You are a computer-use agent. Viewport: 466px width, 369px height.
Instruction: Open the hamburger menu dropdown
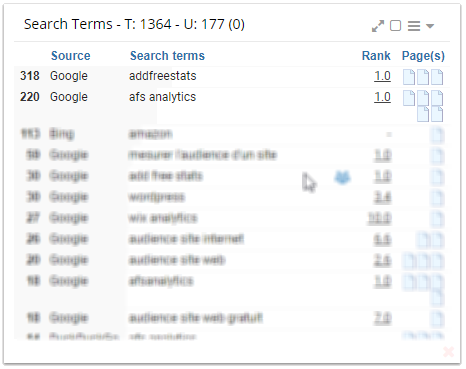(414, 26)
